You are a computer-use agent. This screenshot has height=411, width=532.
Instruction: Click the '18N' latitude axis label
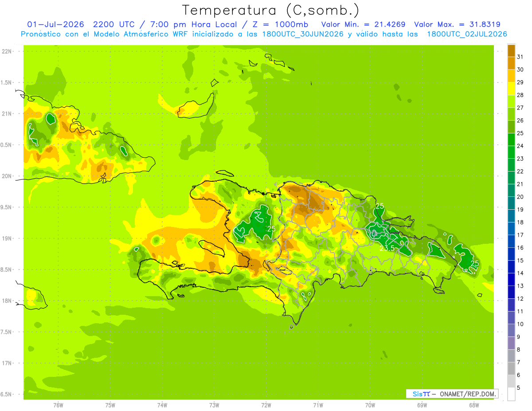click(x=7, y=301)
